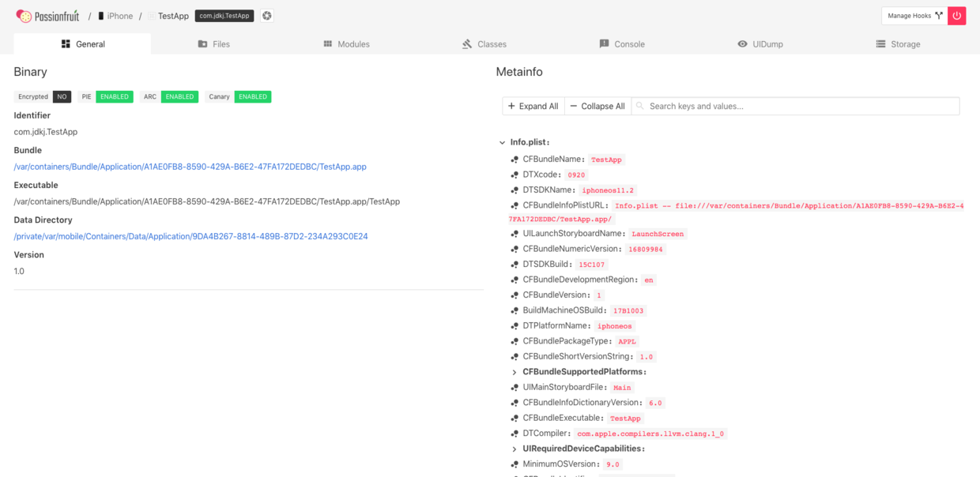This screenshot has width=980, height=477.
Task: Expand the CFBundleSupportedPlatforms node
Action: click(514, 372)
